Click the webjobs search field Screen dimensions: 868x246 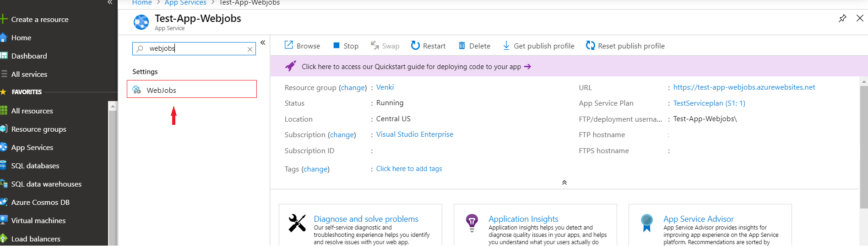pyautogui.click(x=194, y=48)
